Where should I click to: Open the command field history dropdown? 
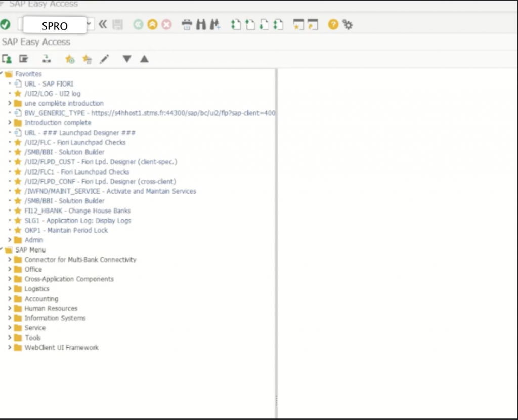(x=90, y=24)
